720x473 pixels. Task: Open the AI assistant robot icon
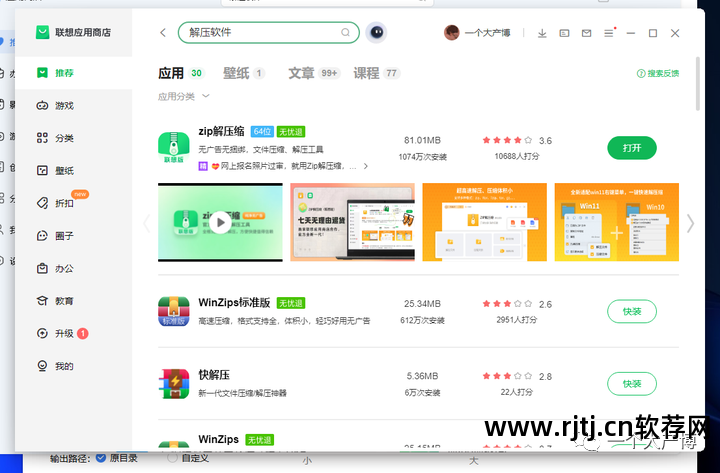click(x=377, y=32)
